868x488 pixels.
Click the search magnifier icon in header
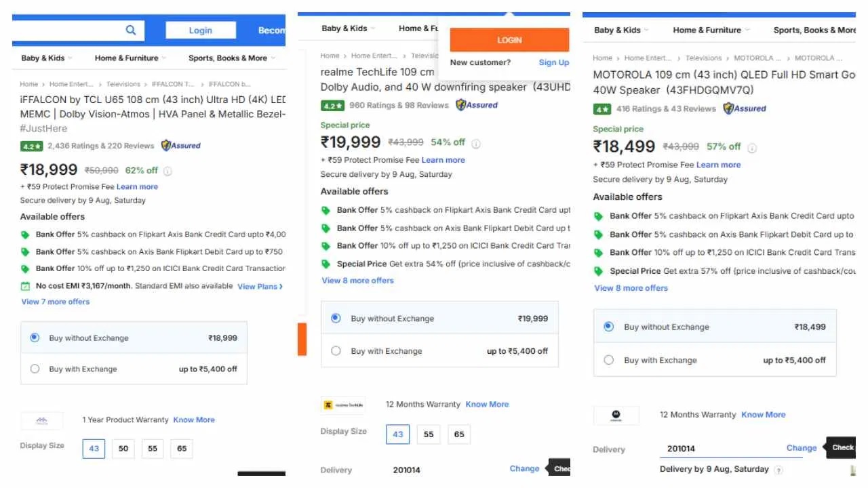[x=131, y=30]
